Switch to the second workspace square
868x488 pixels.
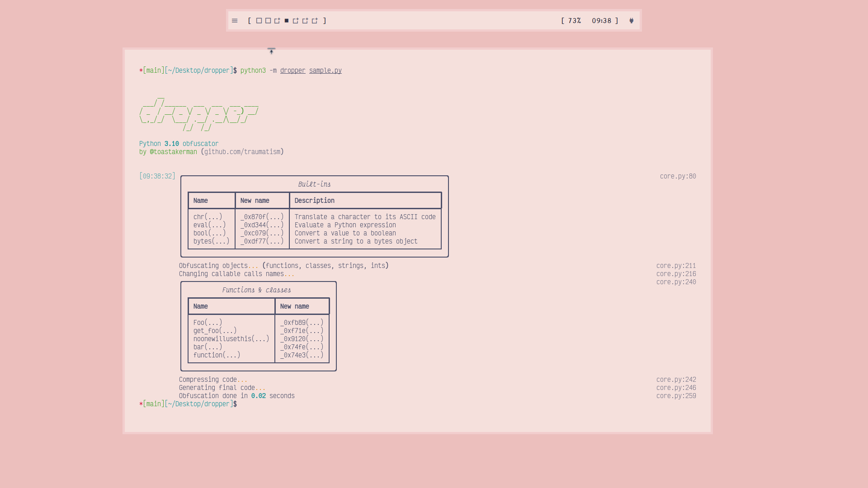(x=268, y=21)
